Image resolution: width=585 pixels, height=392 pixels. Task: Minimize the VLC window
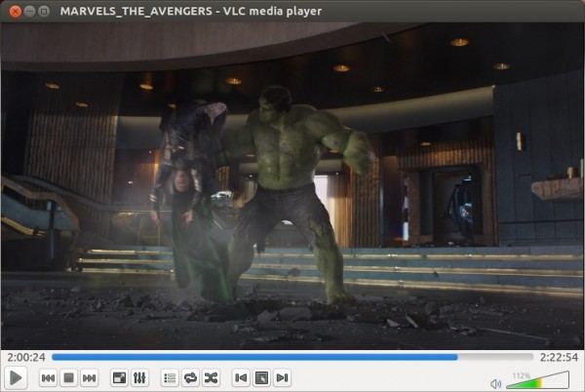click(x=29, y=12)
